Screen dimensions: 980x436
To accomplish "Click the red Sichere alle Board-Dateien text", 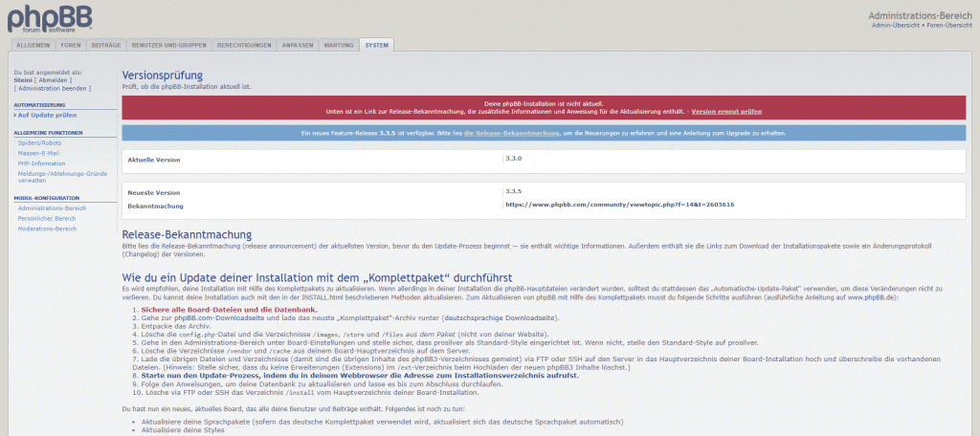I will click(x=230, y=309).
